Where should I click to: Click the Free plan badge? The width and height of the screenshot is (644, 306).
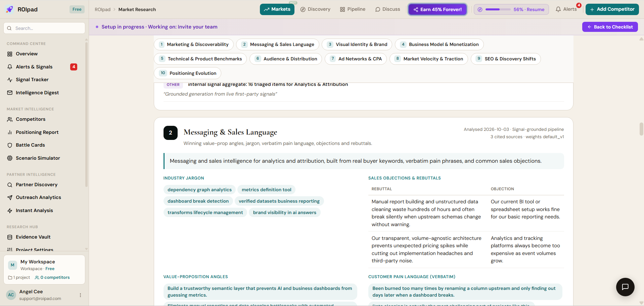coord(77,9)
